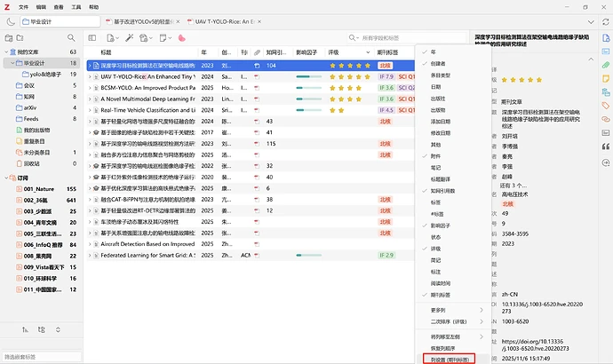Screen dimensions: 613x364
Task: Collapse the 毕业设计 collection
Action: (12, 63)
